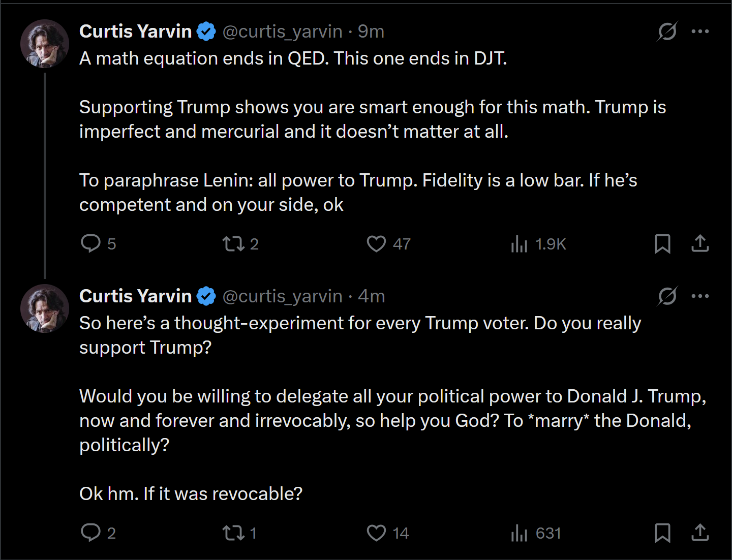
Task: Open more options on first tweet
Action: (x=700, y=32)
